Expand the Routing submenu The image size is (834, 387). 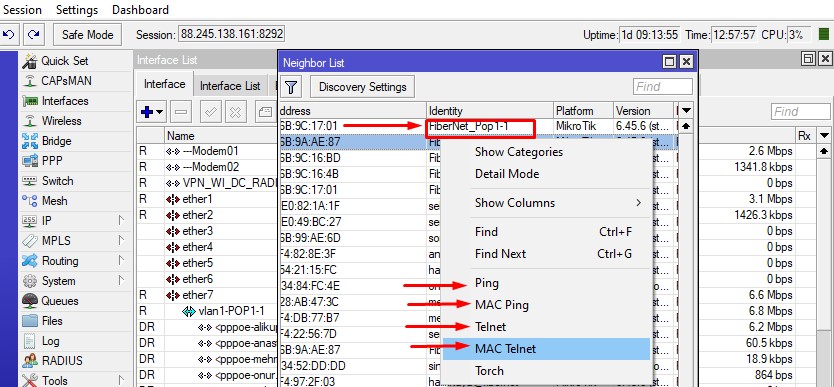click(x=121, y=261)
